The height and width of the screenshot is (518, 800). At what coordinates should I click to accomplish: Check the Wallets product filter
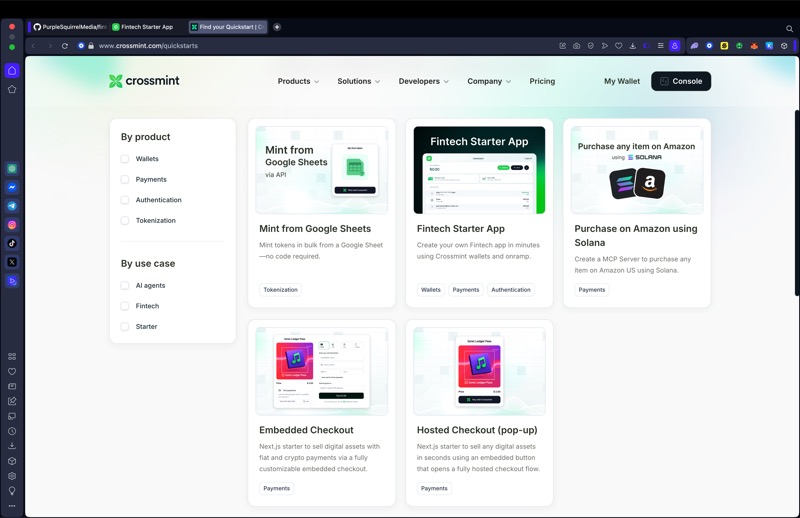(125, 159)
